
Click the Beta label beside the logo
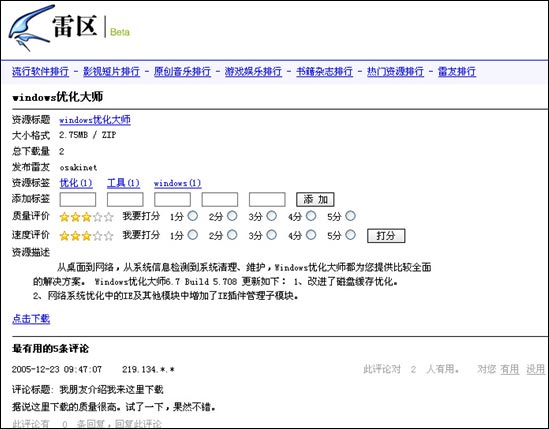120,32
